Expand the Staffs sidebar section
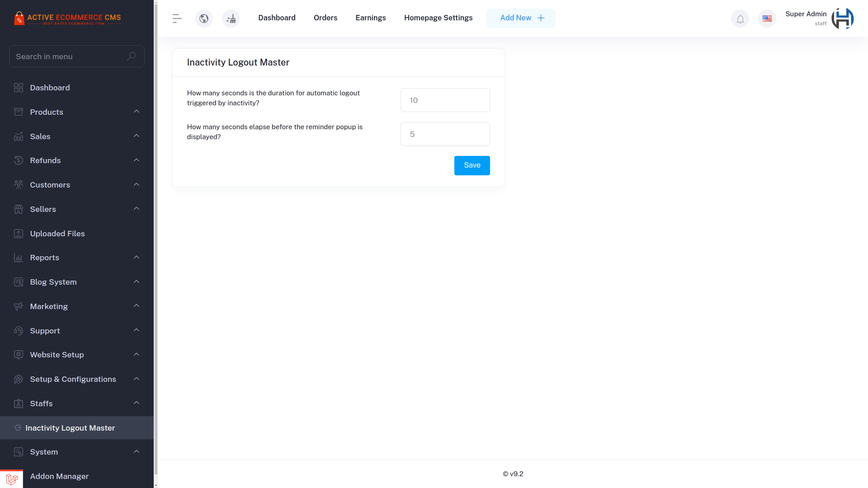The image size is (868, 488). (x=77, y=404)
